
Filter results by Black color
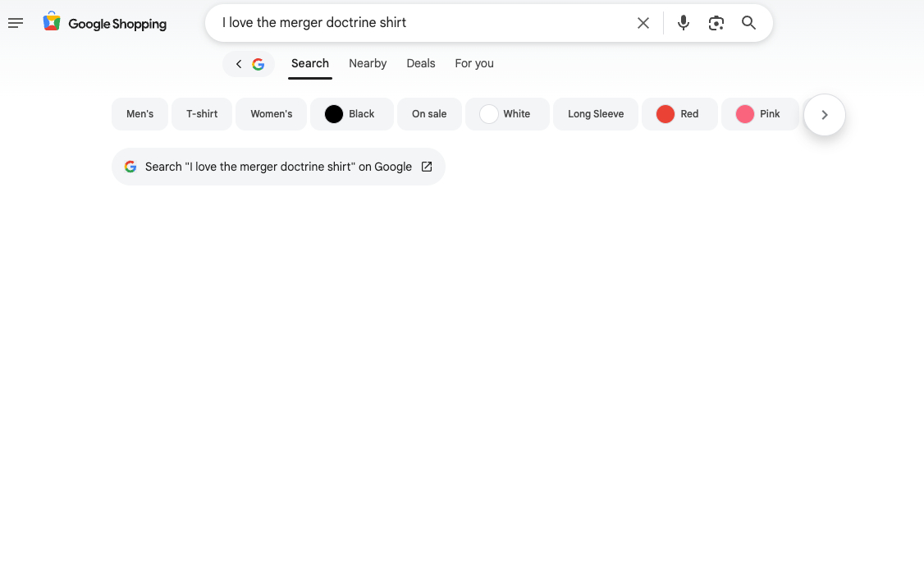click(350, 114)
